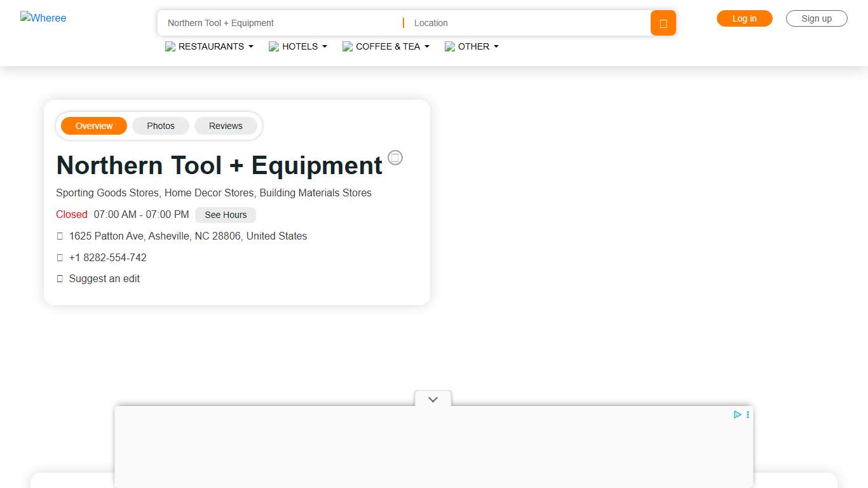Collapse the panel using the chevron arrow
Screen dimensions: 868x488
(x=433, y=399)
